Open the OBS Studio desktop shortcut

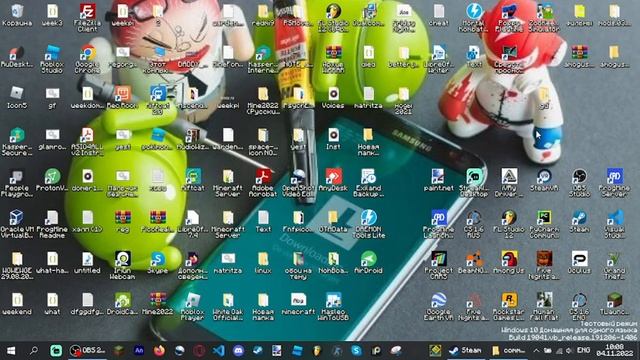pos(579,183)
